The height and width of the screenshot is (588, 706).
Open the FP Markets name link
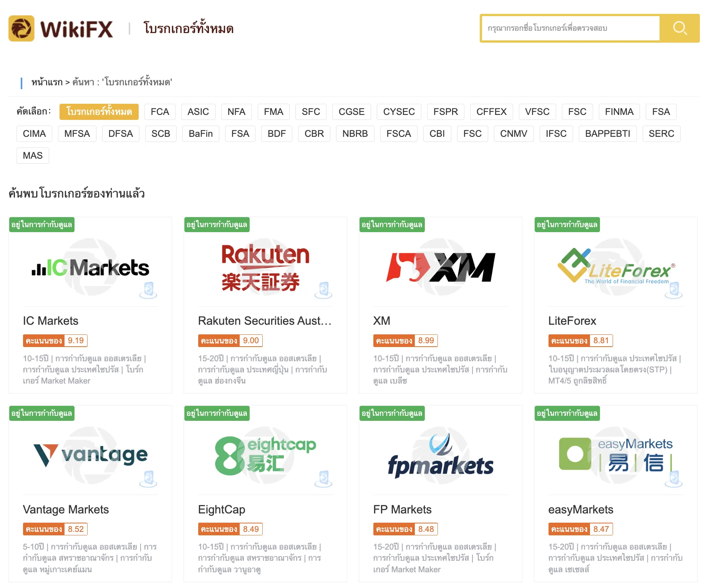point(403,510)
